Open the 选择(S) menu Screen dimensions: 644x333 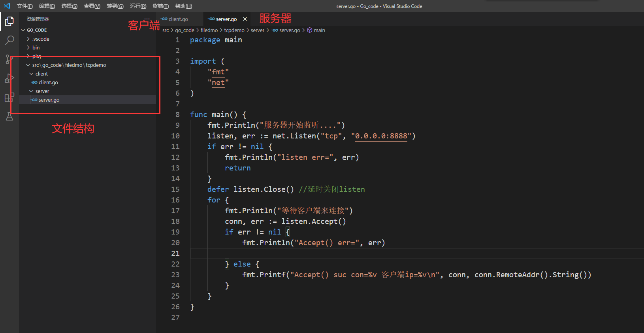tap(70, 6)
